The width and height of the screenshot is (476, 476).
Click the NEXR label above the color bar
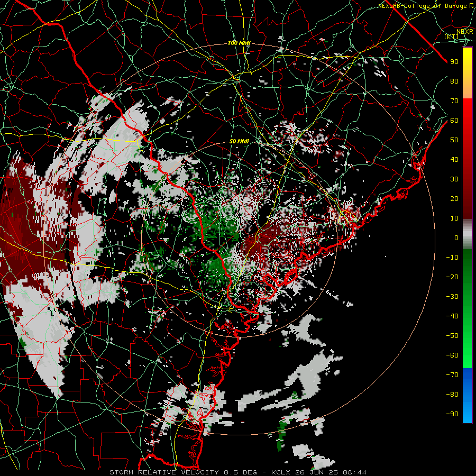click(464, 32)
